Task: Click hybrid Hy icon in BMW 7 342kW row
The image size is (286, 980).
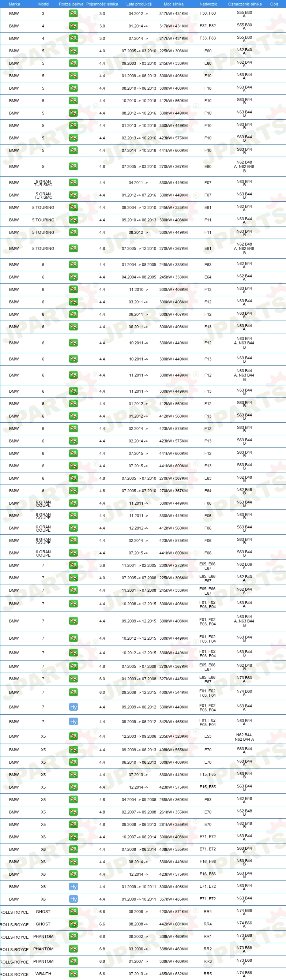Action: coord(74,722)
